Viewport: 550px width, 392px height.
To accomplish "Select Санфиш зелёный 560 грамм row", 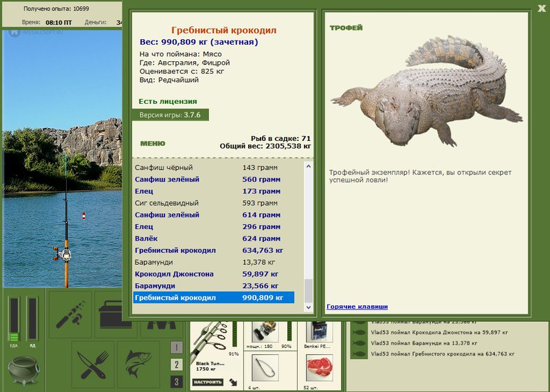I will point(214,179).
